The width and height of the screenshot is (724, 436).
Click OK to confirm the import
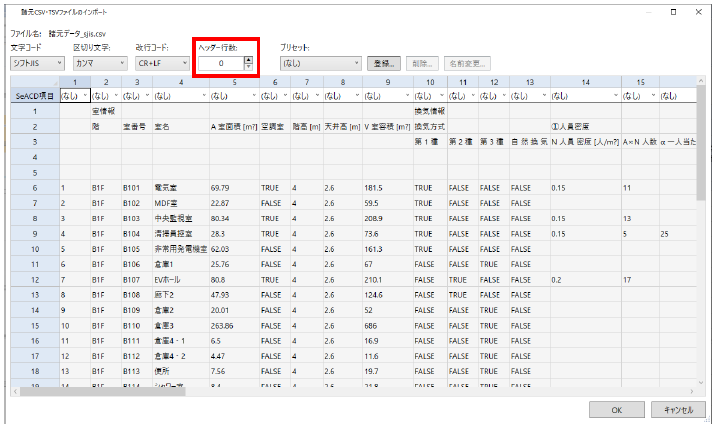617,410
